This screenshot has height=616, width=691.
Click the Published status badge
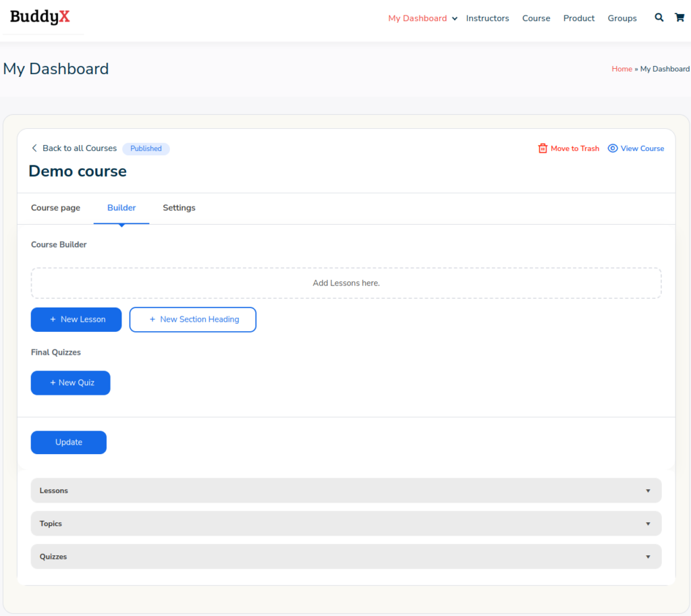pos(146,148)
